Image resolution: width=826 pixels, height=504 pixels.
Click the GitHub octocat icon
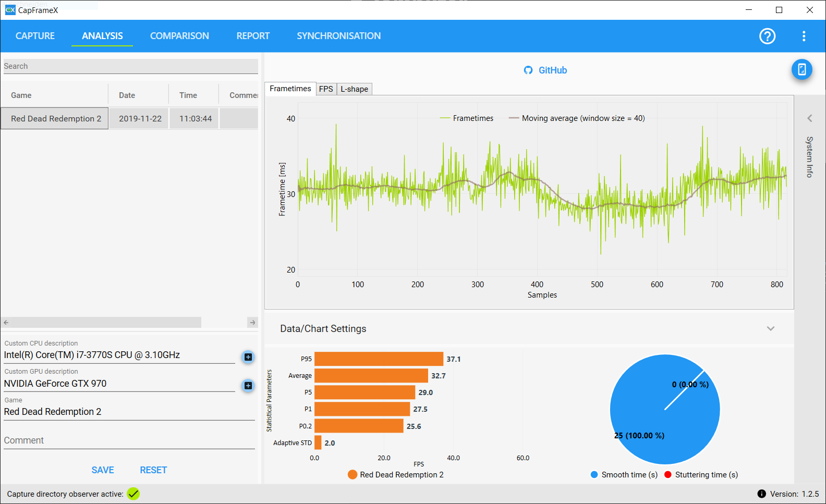528,70
